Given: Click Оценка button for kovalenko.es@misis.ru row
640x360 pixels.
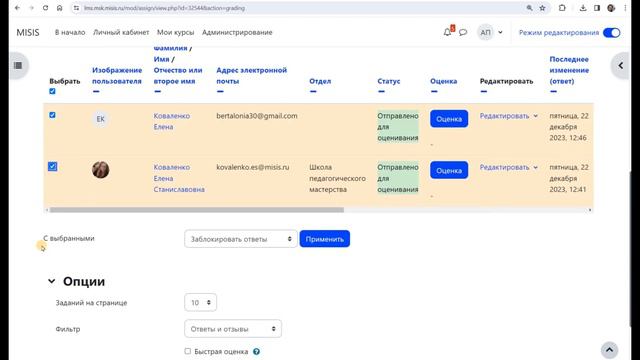Looking at the screenshot, I should [449, 170].
